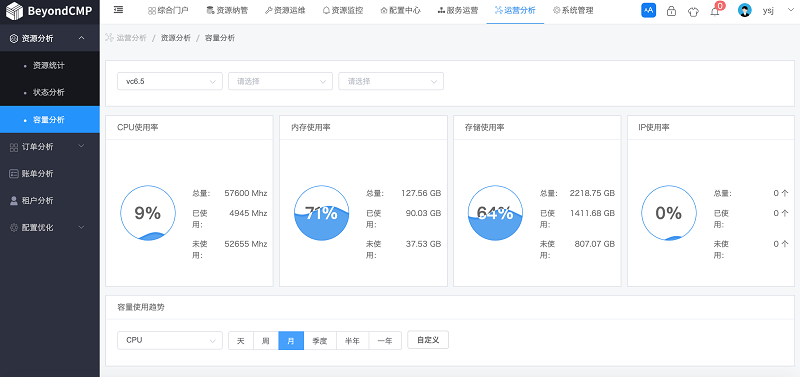Select the 周 time range
Image resolution: width=800 pixels, height=377 pixels.
266,341
